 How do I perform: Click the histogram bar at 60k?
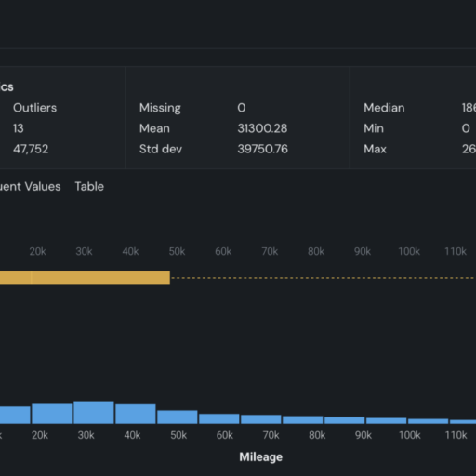[x=219, y=418]
